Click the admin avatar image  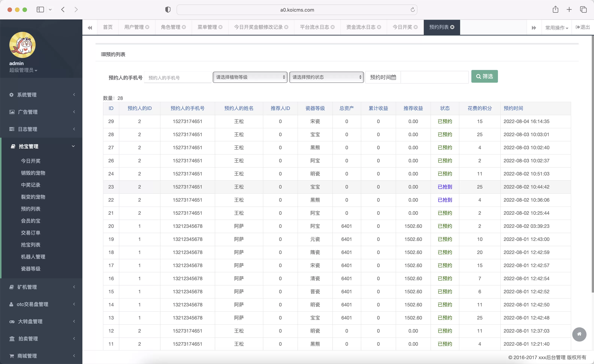click(22, 45)
